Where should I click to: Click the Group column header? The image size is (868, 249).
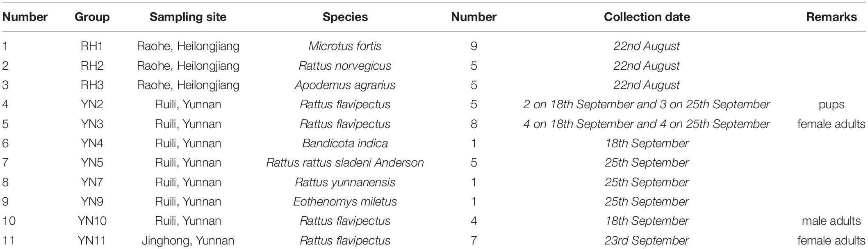point(92,17)
